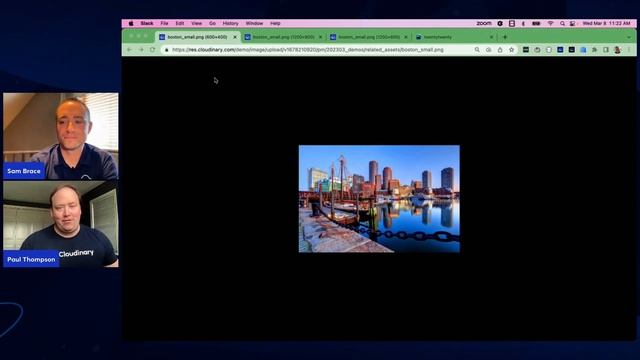Open the Edit menu

tap(180, 24)
